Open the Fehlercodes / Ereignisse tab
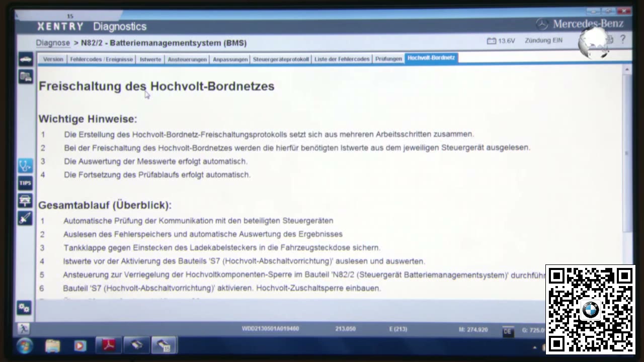The image size is (644, 362). coord(102,59)
